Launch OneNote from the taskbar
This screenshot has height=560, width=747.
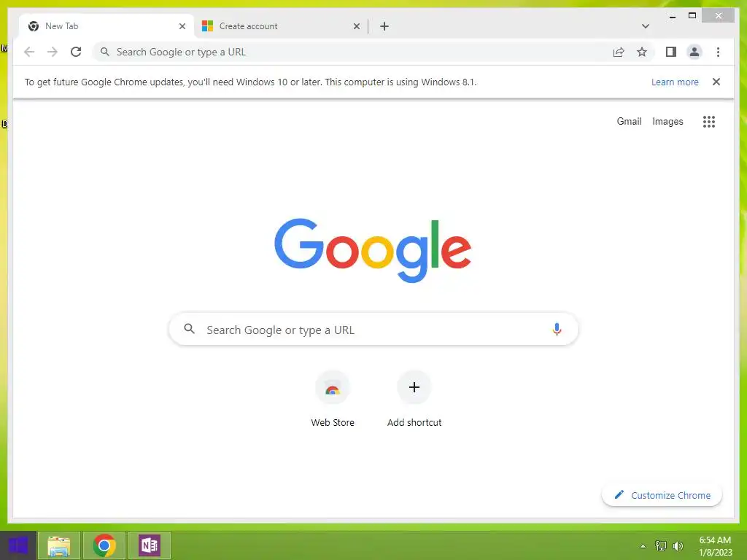click(150, 545)
